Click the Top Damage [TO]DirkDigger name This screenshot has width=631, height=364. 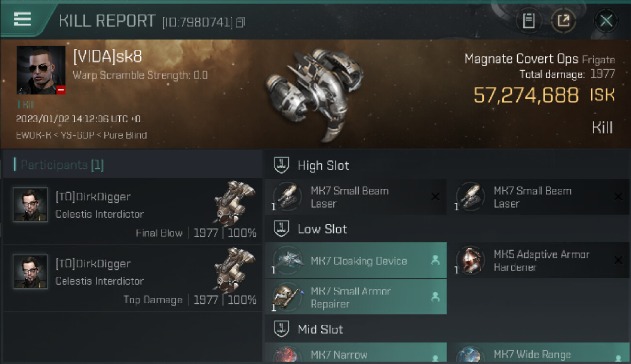[x=93, y=264]
